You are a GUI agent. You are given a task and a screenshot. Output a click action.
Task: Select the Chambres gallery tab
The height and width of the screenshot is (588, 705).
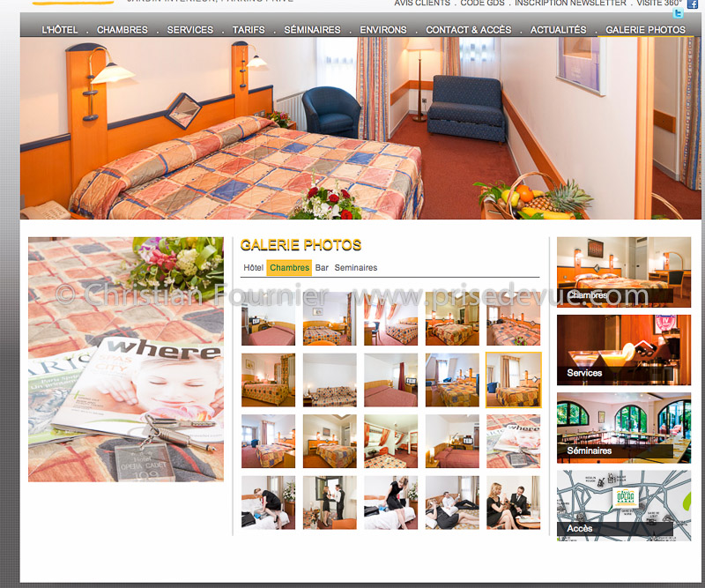[x=289, y=268]
